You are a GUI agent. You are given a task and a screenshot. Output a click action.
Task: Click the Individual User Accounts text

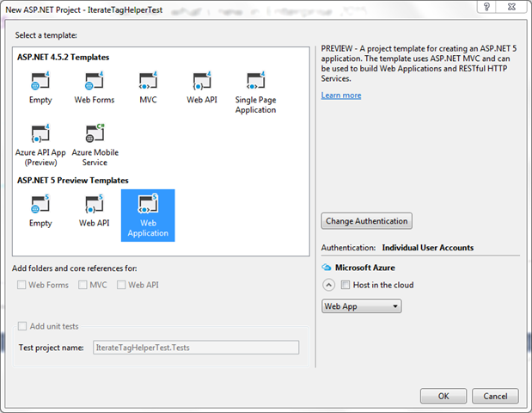click(428, 248)
